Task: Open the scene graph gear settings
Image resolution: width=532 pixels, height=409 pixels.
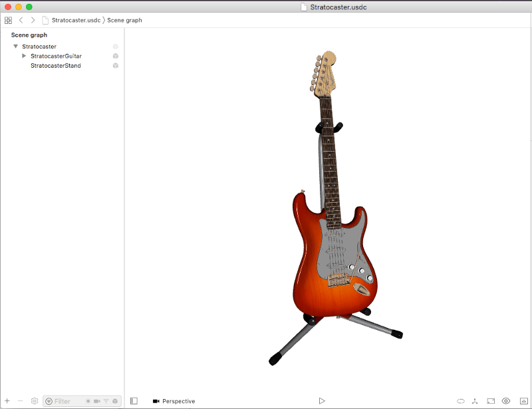Action: pyautogui.click(x=35, y=401)
